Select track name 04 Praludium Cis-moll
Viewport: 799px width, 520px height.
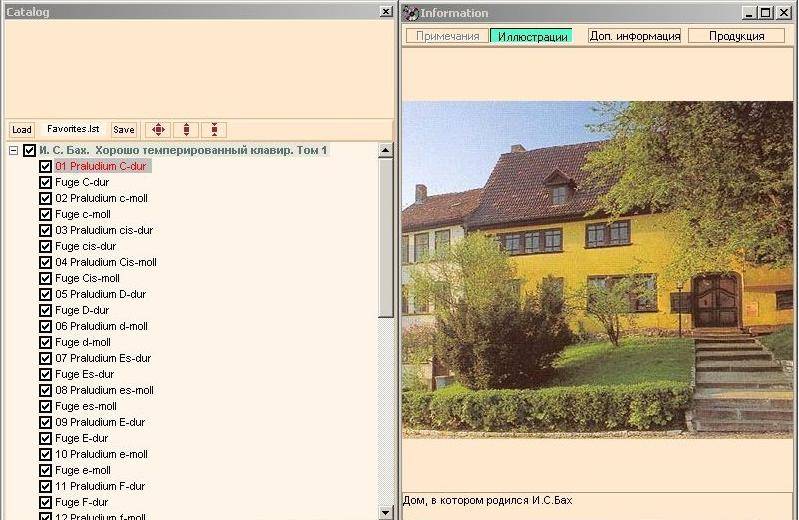click(106, 262)
